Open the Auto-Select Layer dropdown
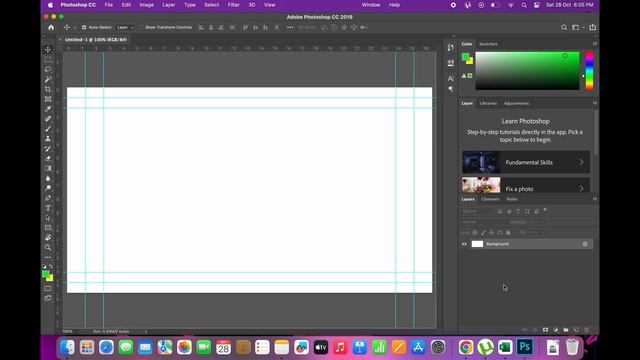This screenshot has height=360, width=640. pos(125,27)
